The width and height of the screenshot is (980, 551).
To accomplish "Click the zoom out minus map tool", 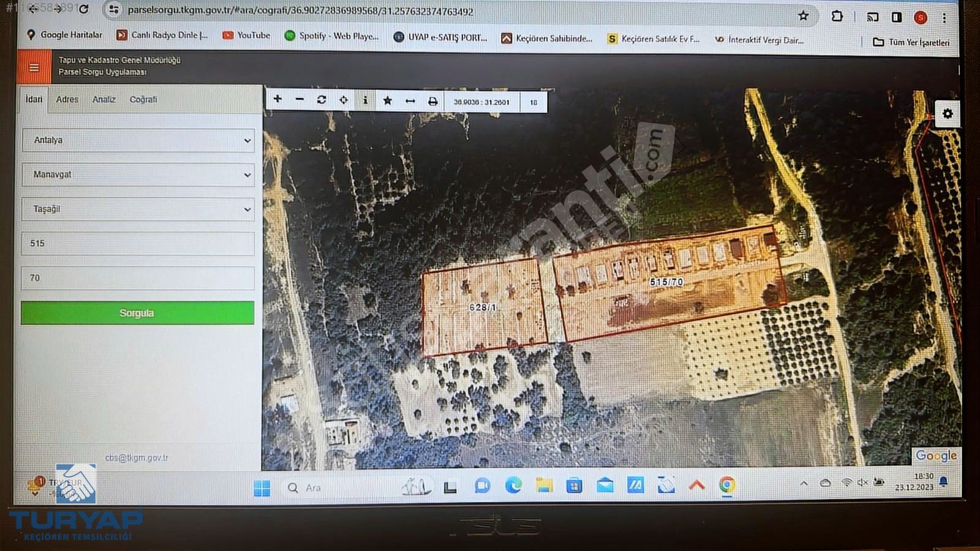I will (300, 100).
